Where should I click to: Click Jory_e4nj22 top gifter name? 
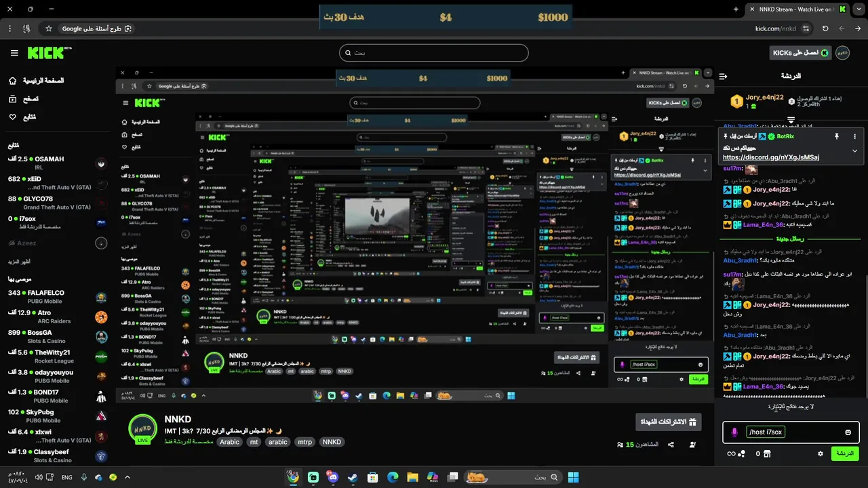(x=765, y=98)
